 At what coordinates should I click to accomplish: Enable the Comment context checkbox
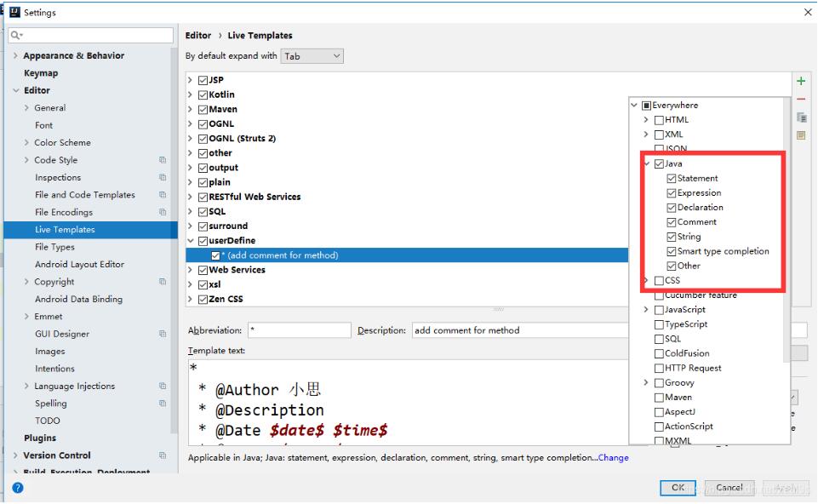click(672, 221)
